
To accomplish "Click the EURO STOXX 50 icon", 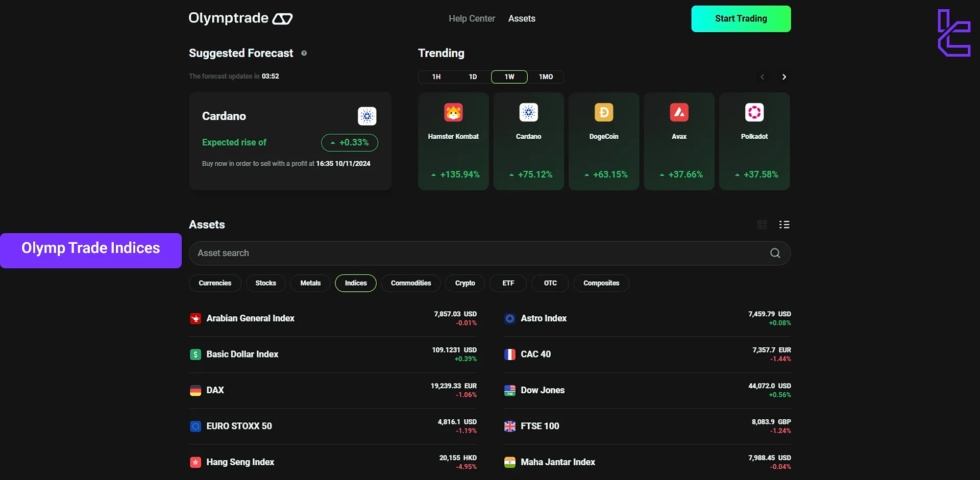I will tap(195, 426).
